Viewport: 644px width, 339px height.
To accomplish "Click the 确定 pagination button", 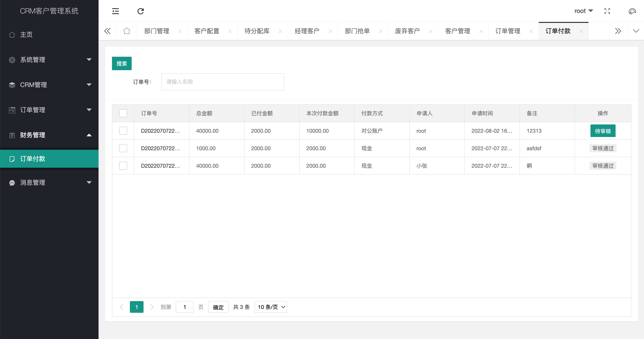I will (x=218, y=307).
